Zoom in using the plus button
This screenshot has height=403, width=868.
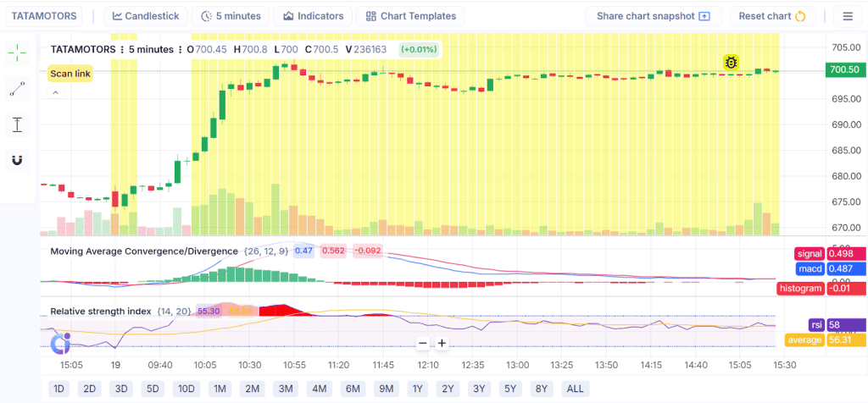click(442, 343)
